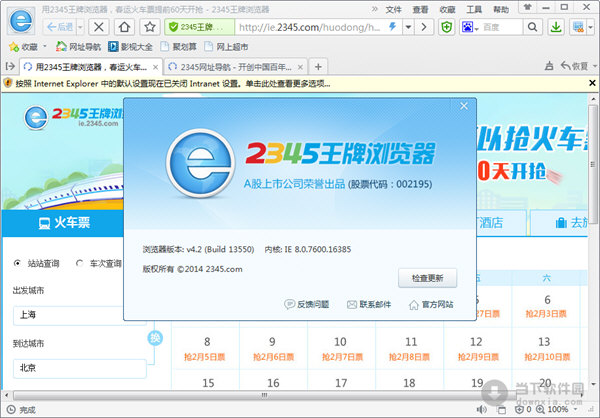Open the back history dropdown arrow
This screenshot has height=418, width=600.
tap(80, 27)
